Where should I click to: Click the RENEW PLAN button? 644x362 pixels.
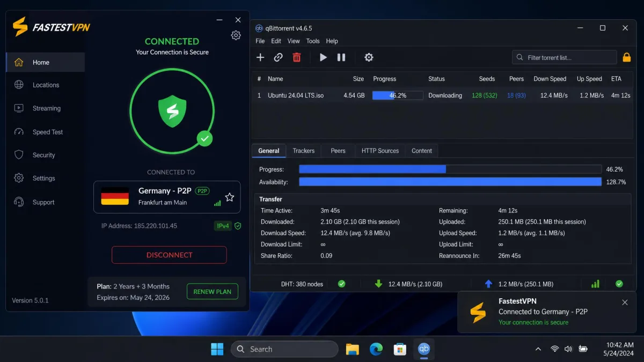click(212, 292)
